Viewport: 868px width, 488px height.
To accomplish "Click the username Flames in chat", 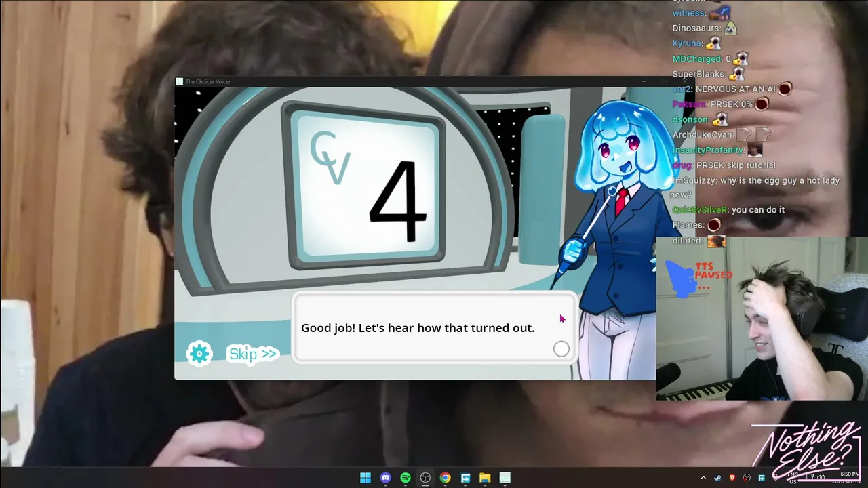I will point(688,225).
